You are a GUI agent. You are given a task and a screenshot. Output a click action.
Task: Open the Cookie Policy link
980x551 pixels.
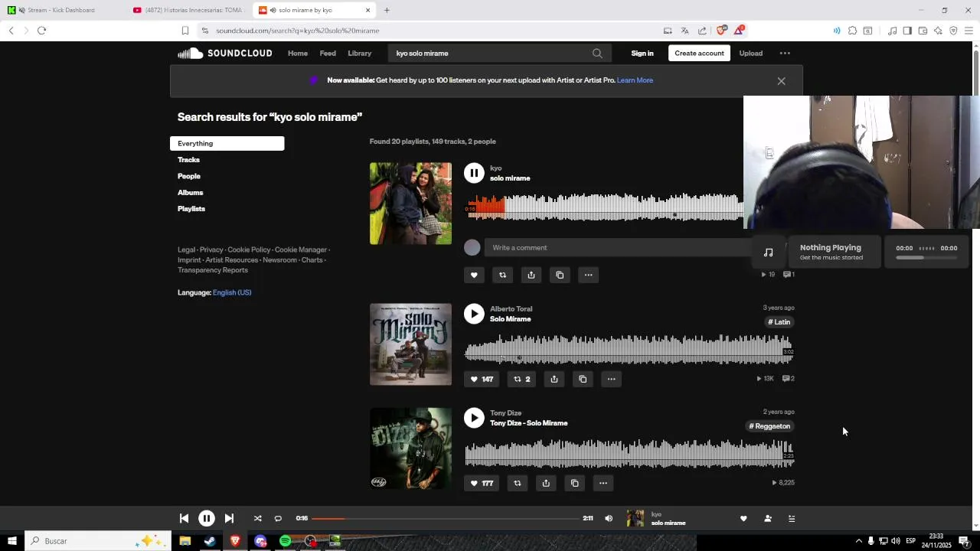click(x=249, y=249)
